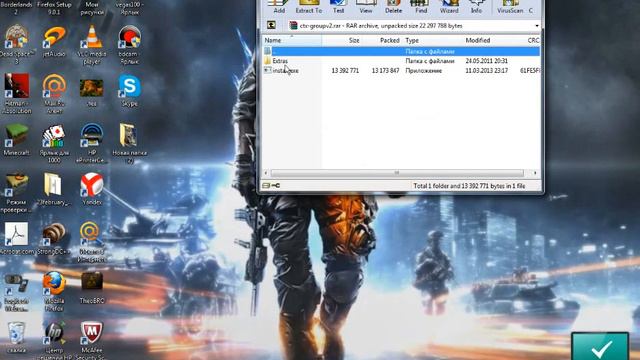Open Hitman Absolution desktop shortcut
This screenshot has height=360, width=640.
16,93
